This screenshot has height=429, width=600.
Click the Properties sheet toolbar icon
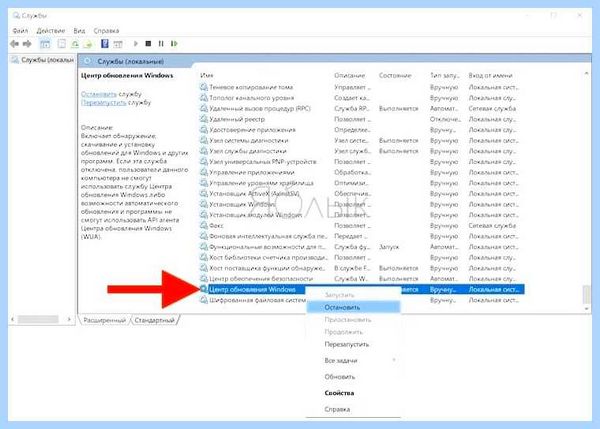tap(62, 44)
